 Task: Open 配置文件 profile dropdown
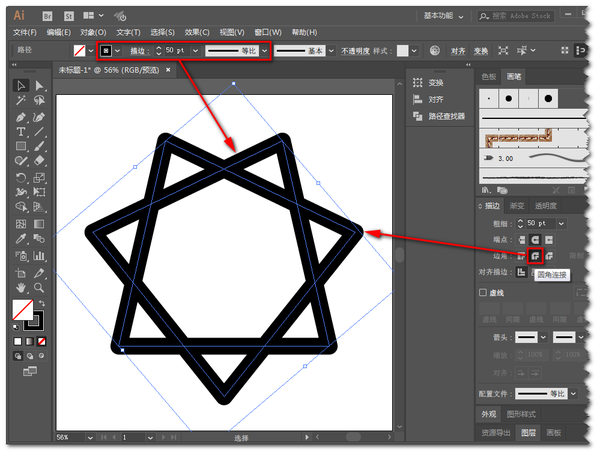click(x=573, y=393)
